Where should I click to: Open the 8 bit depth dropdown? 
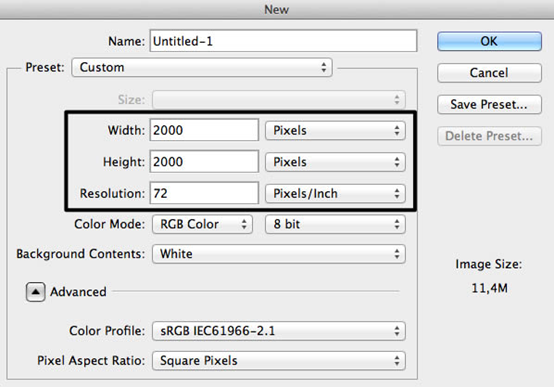coord(335,224)
